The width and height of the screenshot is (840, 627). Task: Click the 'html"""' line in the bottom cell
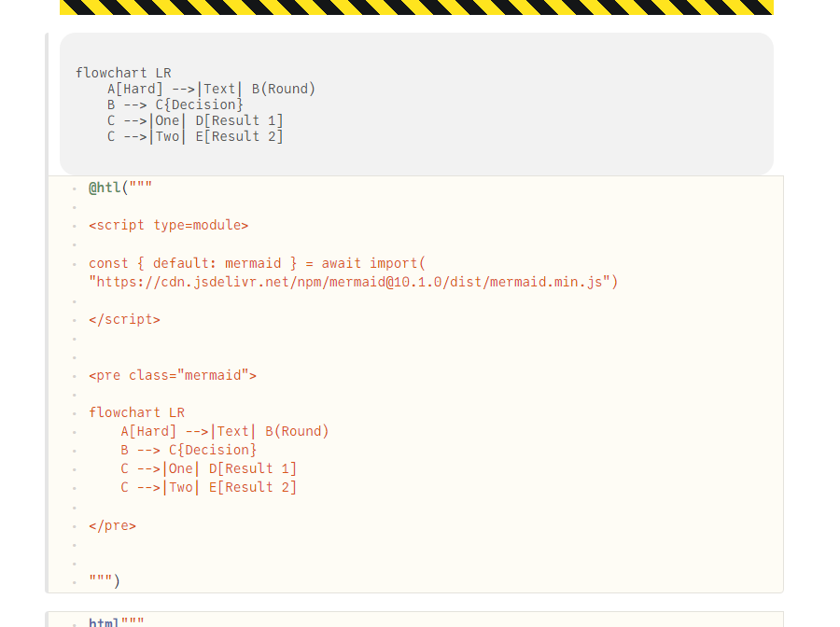[117, 622]
